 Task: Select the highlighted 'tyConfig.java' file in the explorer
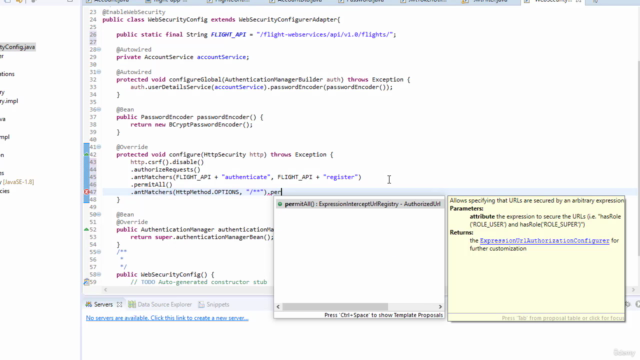point(18,47)
